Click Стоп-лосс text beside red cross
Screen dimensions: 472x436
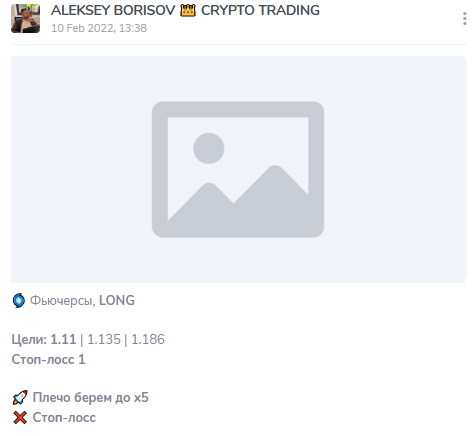click(64, 418)
